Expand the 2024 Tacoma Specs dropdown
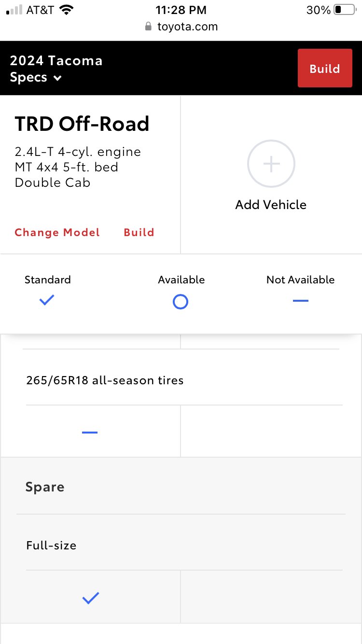 click(56, 69)
